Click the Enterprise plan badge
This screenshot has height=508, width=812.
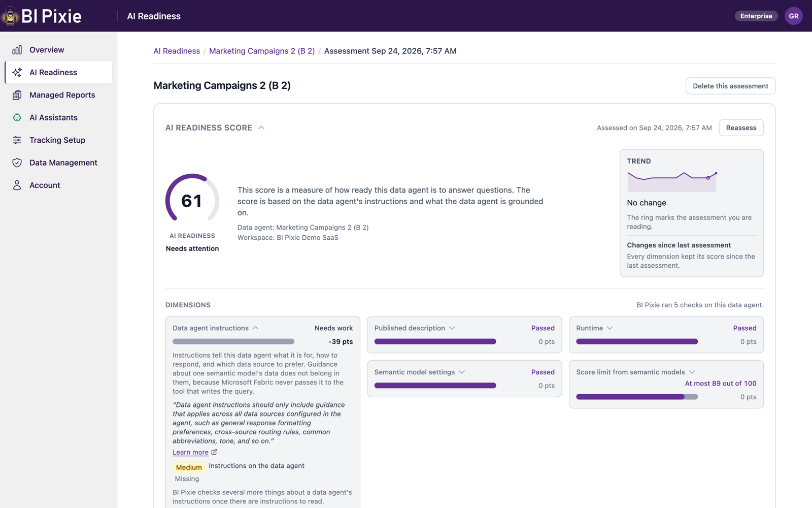click(756, 16)
